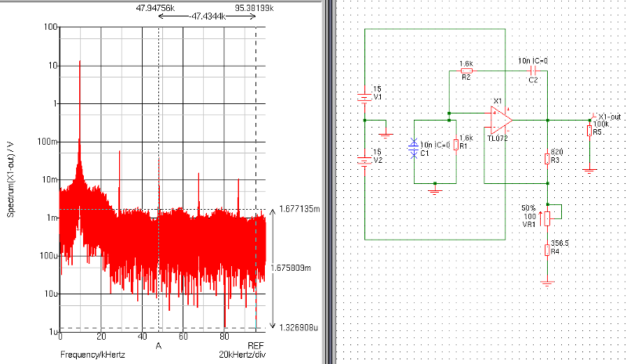Click cursor A label under the graph
Image resolution: width=627 pixels, height=364 pixels.
(x=158, y=345)
